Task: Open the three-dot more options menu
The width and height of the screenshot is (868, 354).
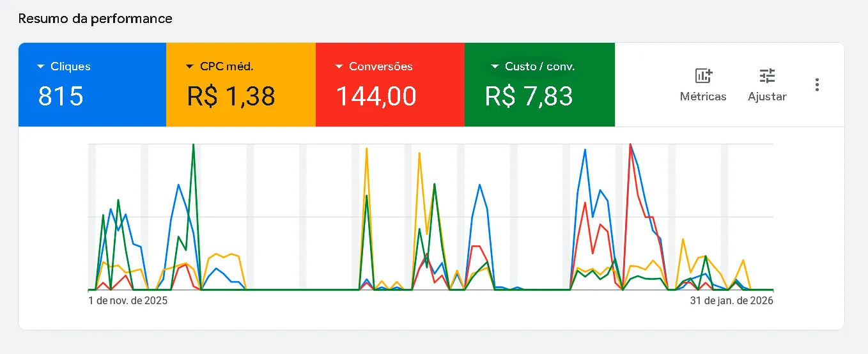Action: pyautogui.click(x=817, y=84)
